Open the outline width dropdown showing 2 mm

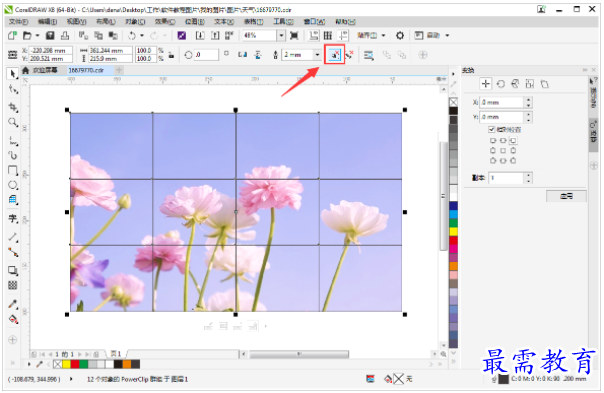coord(317,55)
